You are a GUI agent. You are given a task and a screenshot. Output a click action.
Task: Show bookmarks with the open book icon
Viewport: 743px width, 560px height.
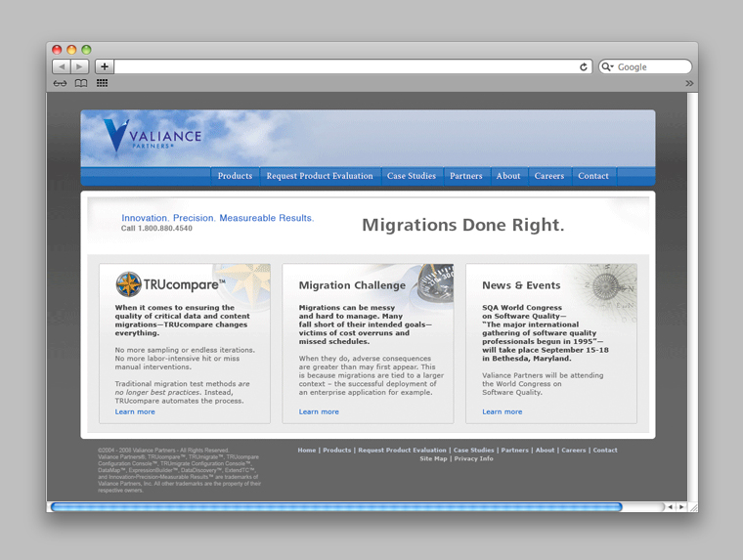[81, 83]
